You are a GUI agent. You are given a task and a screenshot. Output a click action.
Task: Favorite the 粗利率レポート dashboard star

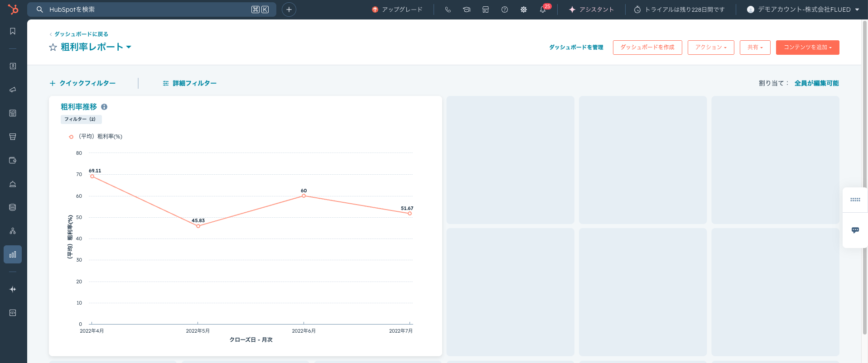[x=53, y=47]
